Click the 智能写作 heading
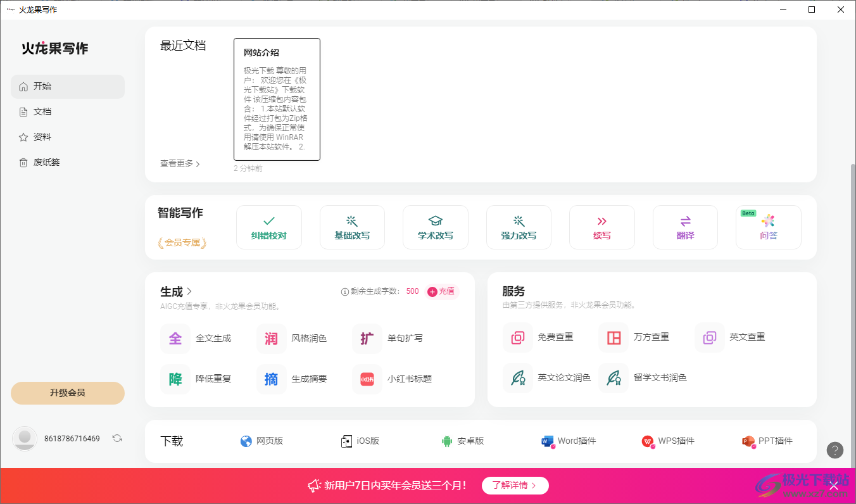The width and height of the screenshot is (856, 504). click(180, 213)
